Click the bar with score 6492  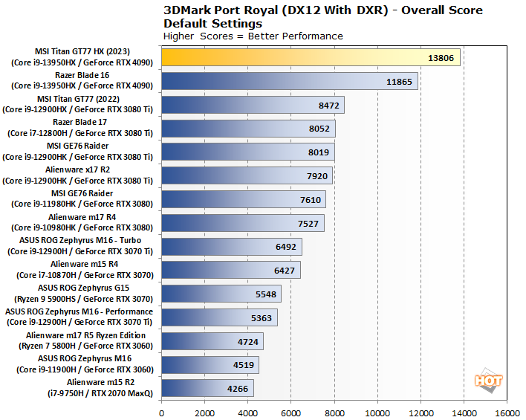[x=232, y=247]
